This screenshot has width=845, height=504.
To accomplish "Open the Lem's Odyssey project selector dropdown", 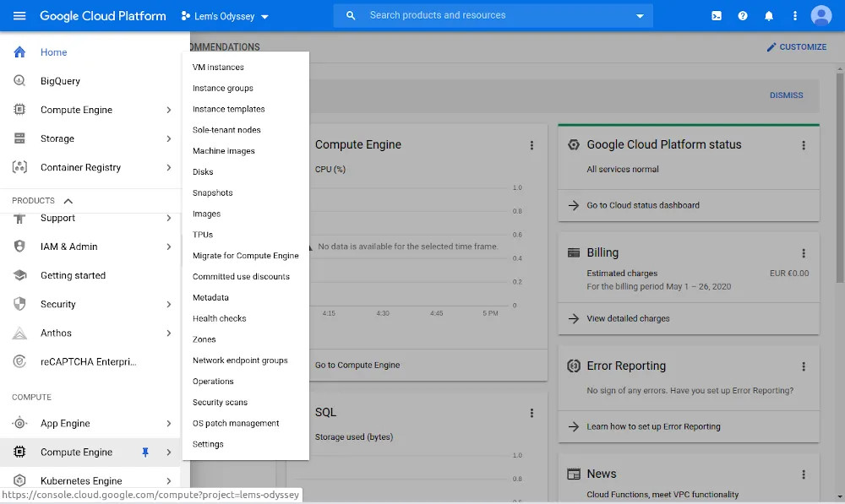I will click(225, 16).
